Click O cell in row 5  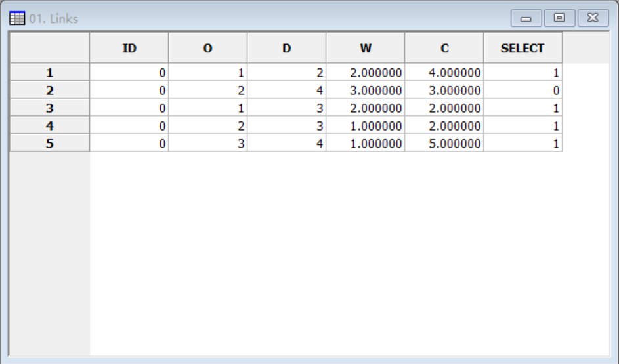tap(207, 143)
